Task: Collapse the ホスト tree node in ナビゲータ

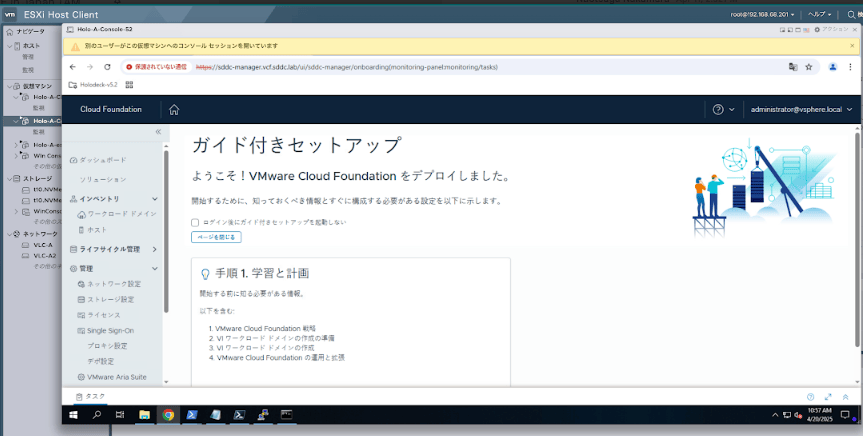Action: pyautogui.click(x=9, y=46)
